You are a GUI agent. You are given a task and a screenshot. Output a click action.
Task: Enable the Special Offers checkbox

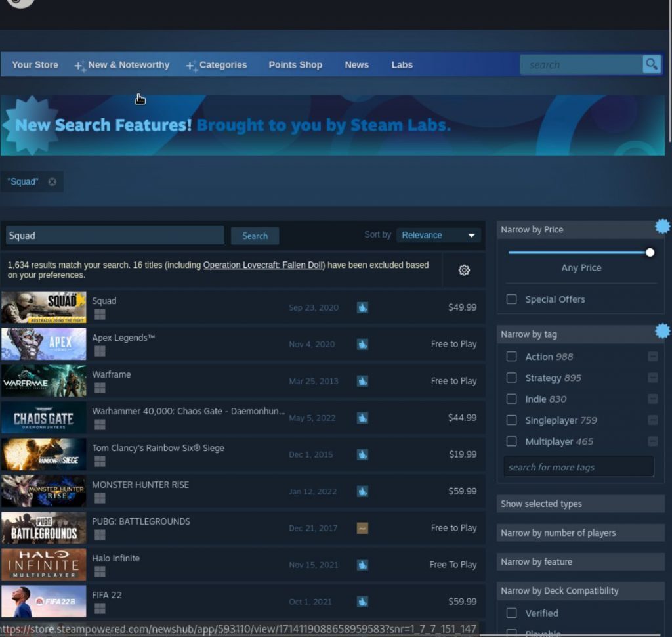(x=511, y=299)
